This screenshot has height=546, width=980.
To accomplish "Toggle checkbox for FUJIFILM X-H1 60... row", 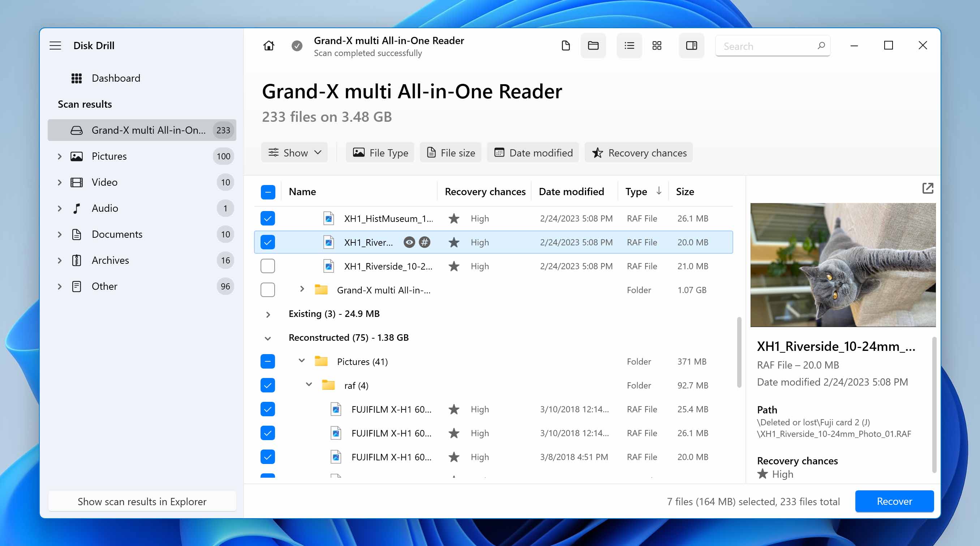I will pos(267,409).
